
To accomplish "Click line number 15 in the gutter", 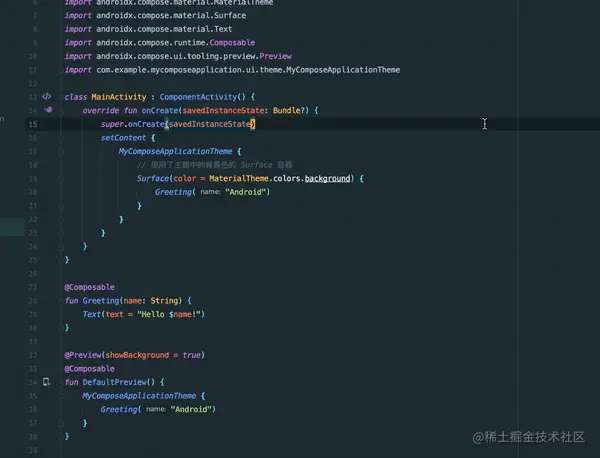I will [x=33, y=124].
